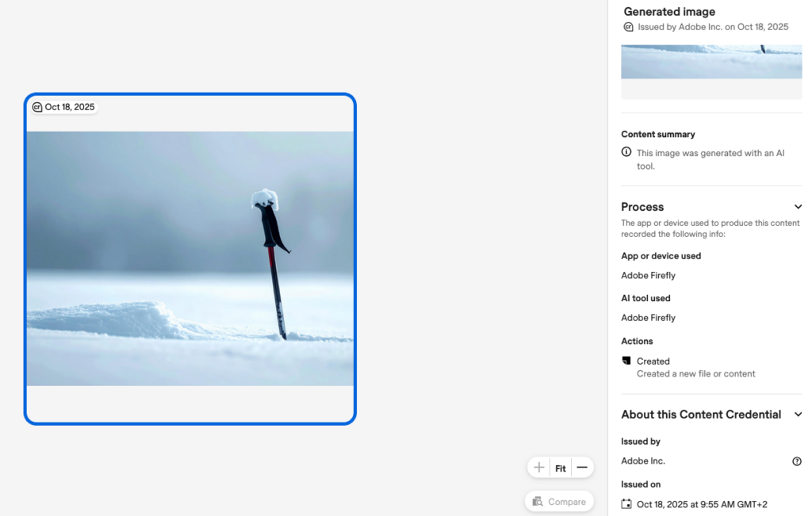Click the calendar icon beside issue date
The image size is (812, 516).
pyautogui.click(x=626, y=504)
